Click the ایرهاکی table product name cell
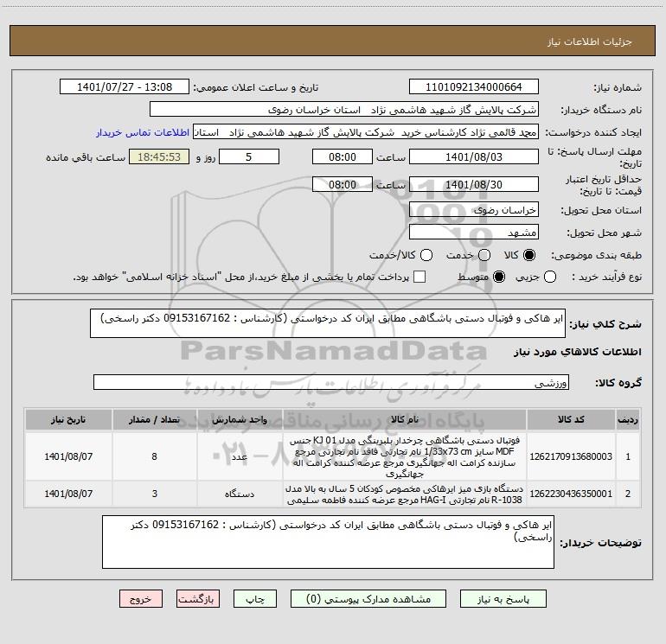 pyautogui.click(x=405, y=494)
